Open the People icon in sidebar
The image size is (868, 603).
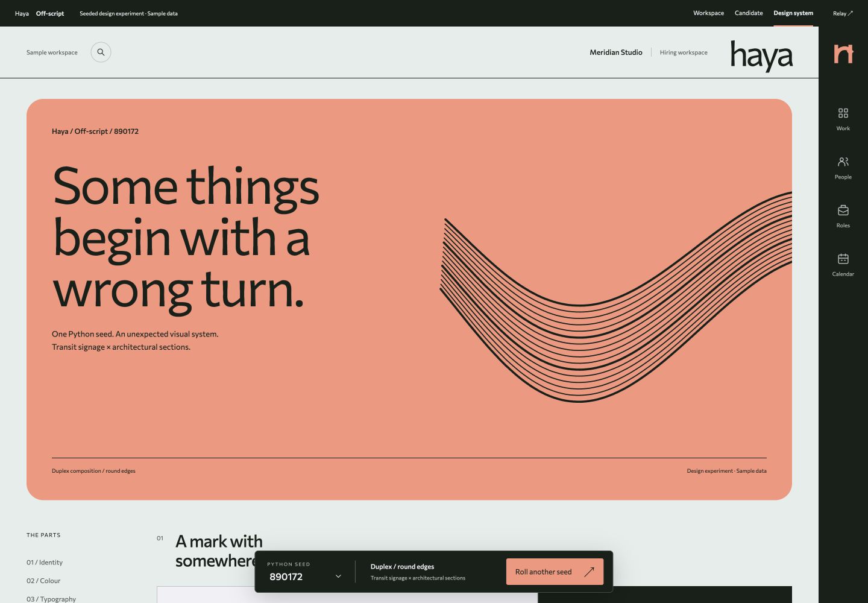[843, 162]
